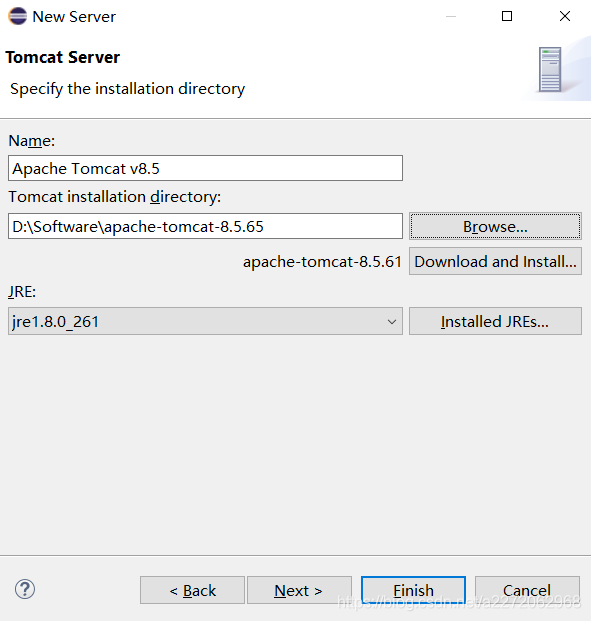Proceed with the Next > button
This screenshot has width=591, height=621.
299,590
